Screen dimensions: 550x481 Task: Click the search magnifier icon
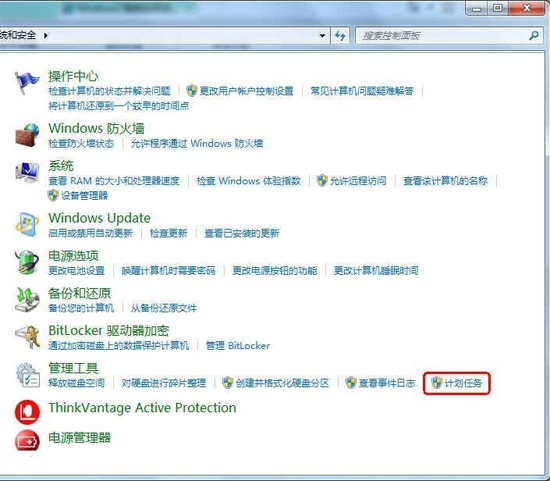pos(534,35)
